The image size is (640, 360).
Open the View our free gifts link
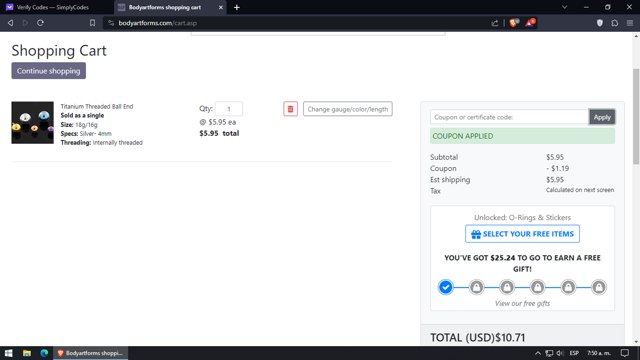click(x=522, y=303)
